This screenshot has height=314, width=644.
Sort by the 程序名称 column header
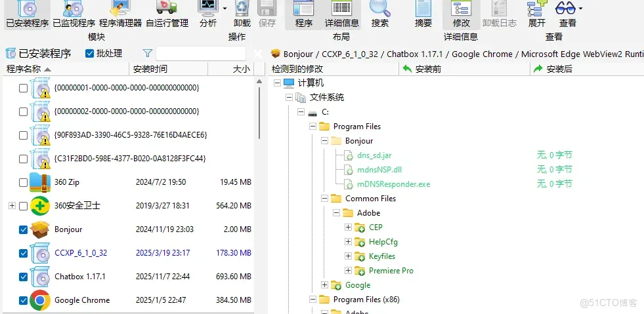pos(67,69)
